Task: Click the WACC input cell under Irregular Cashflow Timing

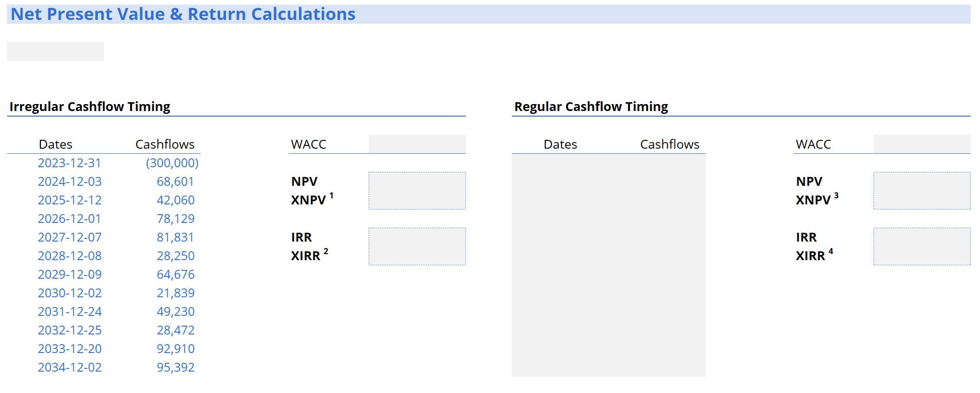Action: (x=417, y=144)
